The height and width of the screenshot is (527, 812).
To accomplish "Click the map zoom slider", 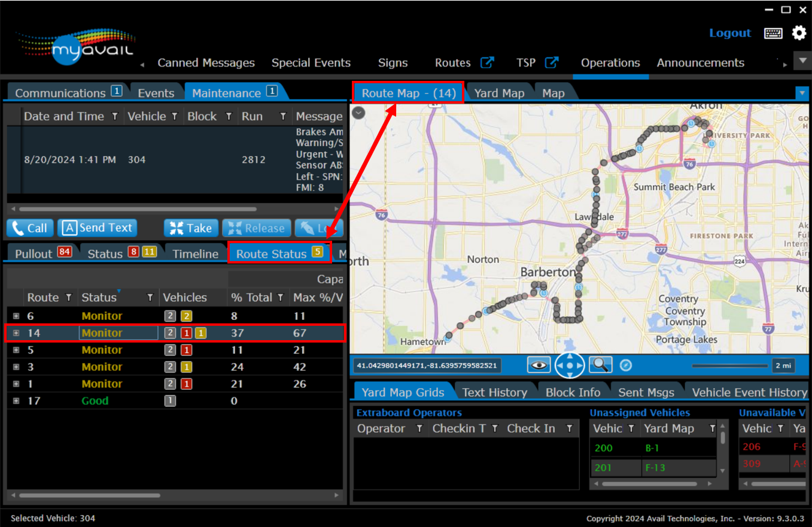I will (x=729, y=365).
